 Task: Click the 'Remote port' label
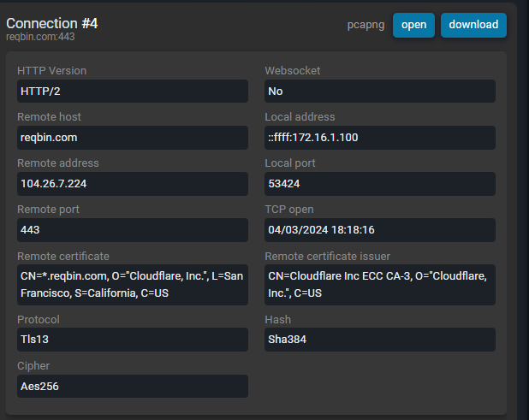[x=48, y=210]
